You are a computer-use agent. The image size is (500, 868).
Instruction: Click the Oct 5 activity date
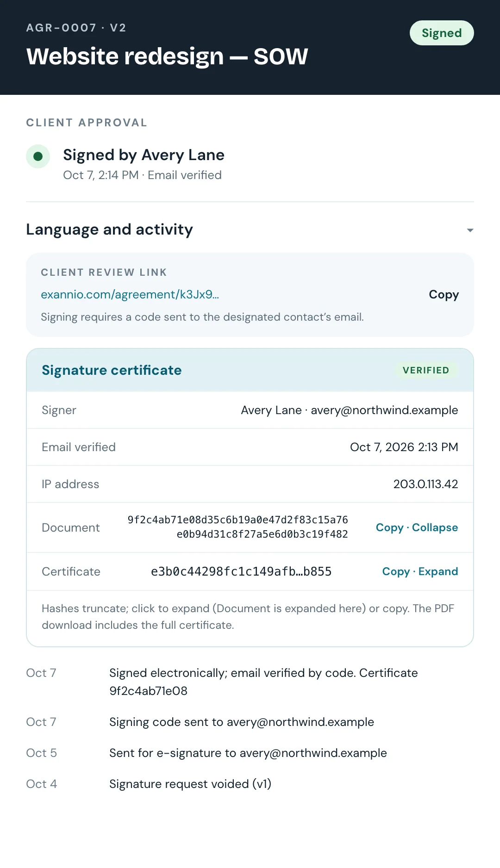41,753
